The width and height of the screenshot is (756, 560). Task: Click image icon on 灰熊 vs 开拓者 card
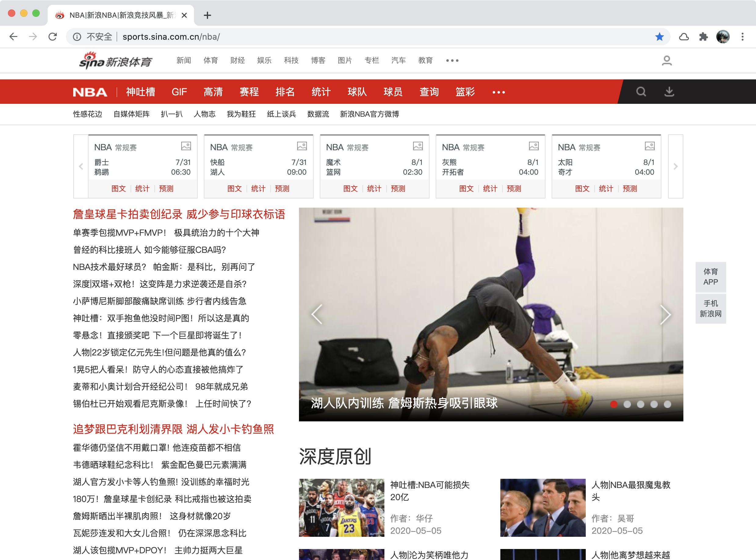click(x=534, y=146)
